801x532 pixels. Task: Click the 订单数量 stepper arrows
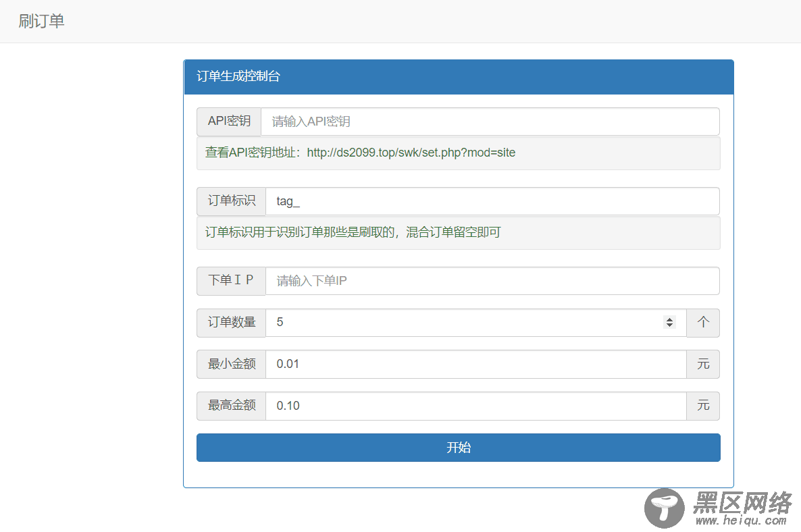(669, 322)
